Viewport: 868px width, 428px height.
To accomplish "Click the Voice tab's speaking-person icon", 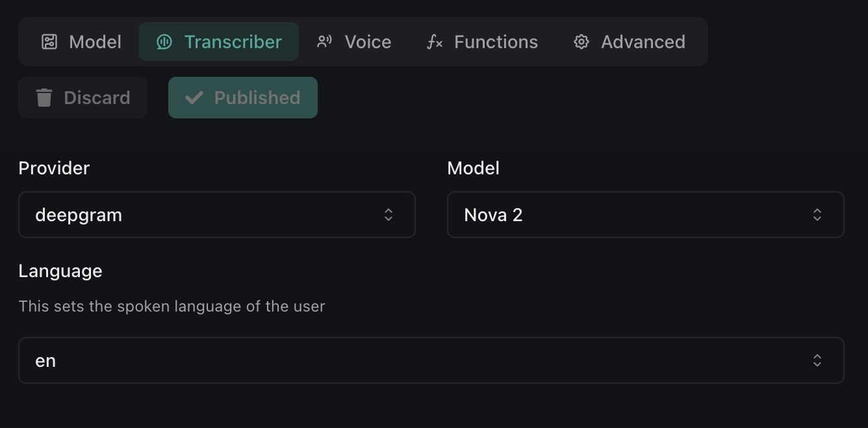I will [x=324, y=42].
